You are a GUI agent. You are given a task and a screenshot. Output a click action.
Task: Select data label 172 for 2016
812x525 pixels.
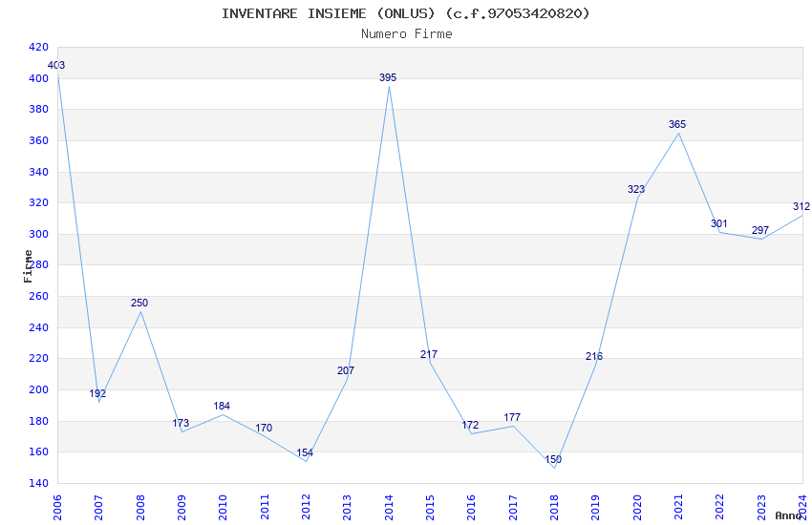[x=470, y=425]
